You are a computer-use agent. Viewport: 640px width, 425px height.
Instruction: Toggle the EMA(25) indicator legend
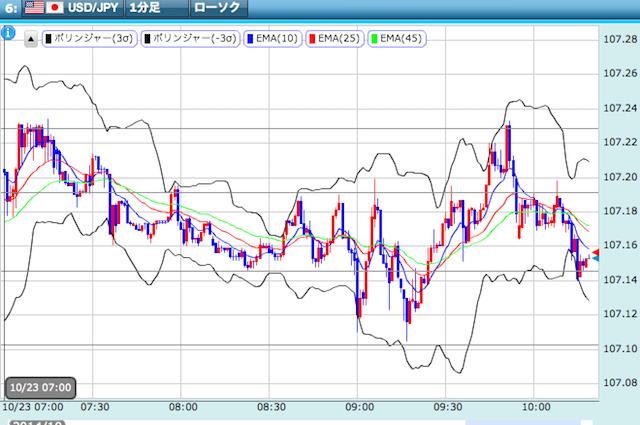(x=335, y=39)
